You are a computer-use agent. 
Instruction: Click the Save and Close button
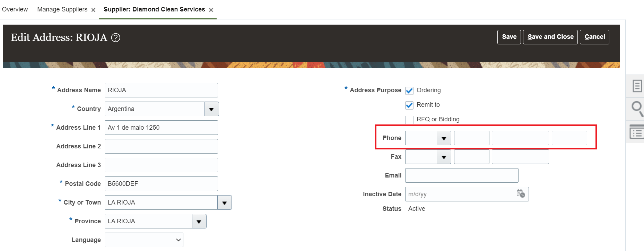coord(550,37)
